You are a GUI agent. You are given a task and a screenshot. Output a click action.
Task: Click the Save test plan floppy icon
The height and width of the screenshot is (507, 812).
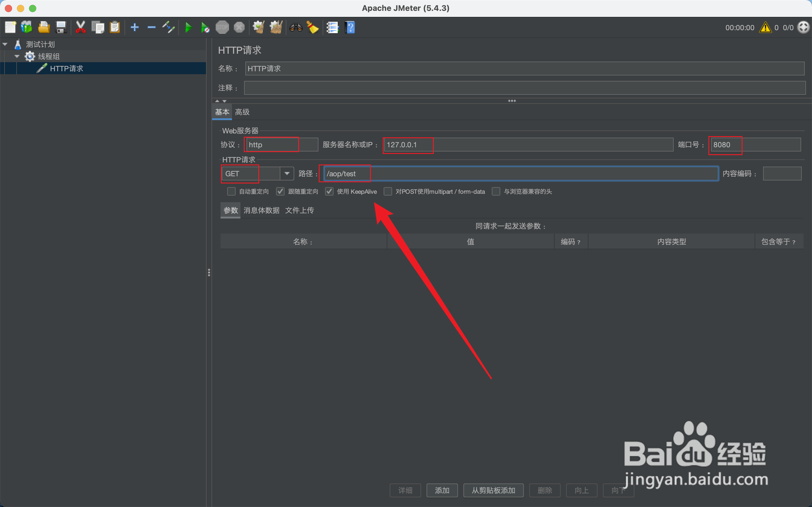[x=61, y=27]
